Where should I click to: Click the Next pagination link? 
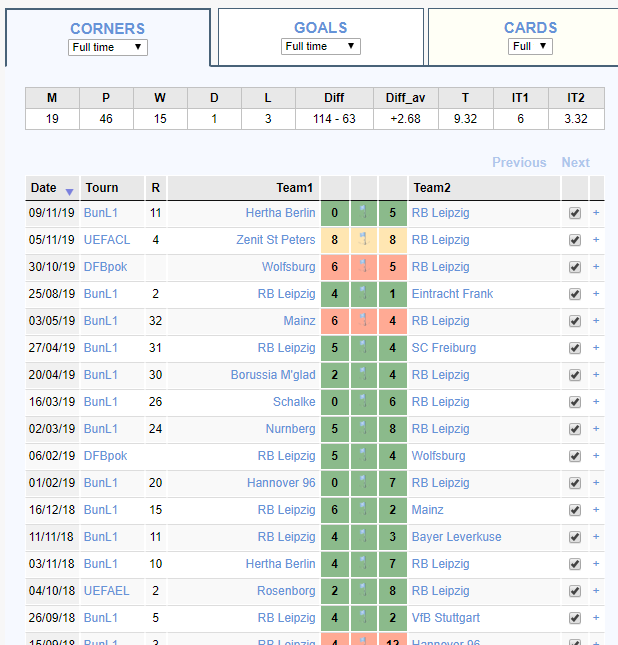[576, 162]
